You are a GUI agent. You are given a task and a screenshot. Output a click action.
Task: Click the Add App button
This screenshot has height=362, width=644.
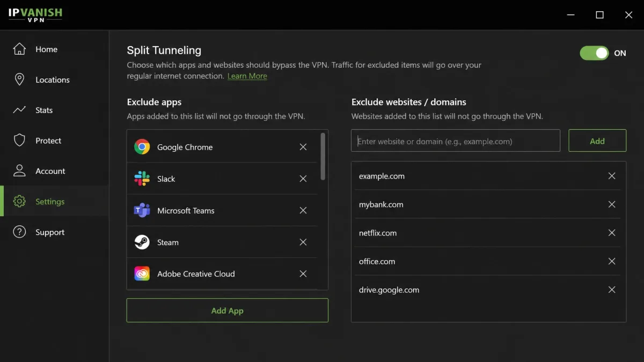coord(227,311)
